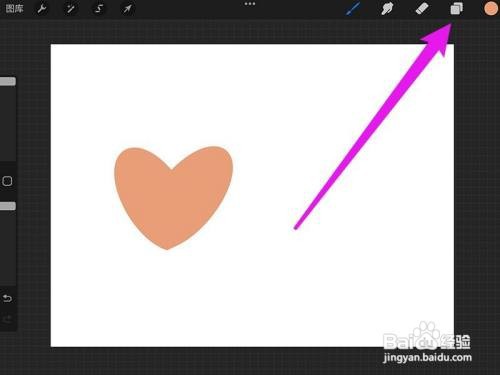
Task: Open the orange active color picker
Action: tap(491, 9)
